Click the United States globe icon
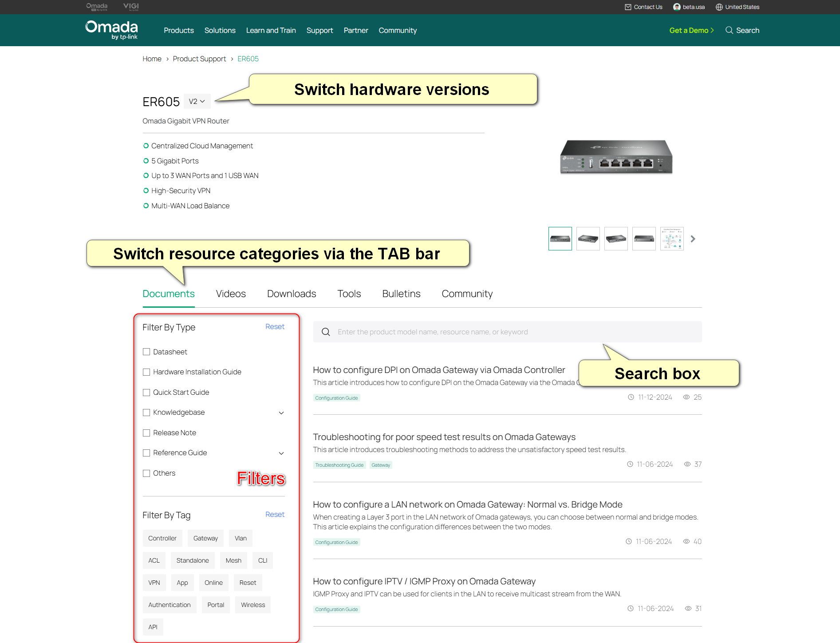Image resolution: width=840 pixels, height=643 pixels. [x=719, y=7]
